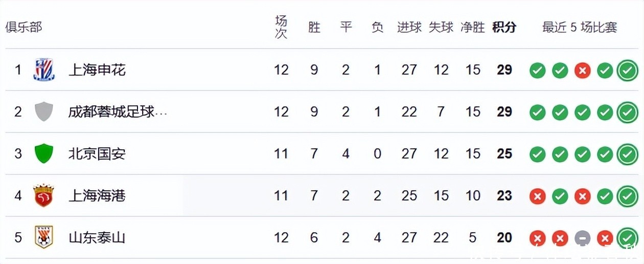The height and width of the screenshot is (264, 644).
Task: Click the green shield logo for Beijing Guoan
Action: pos(44,153)
